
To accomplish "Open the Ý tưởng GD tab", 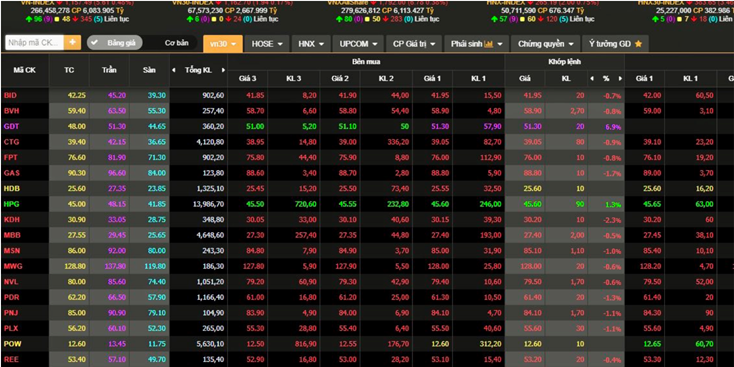I will click(x=615, y=44).
